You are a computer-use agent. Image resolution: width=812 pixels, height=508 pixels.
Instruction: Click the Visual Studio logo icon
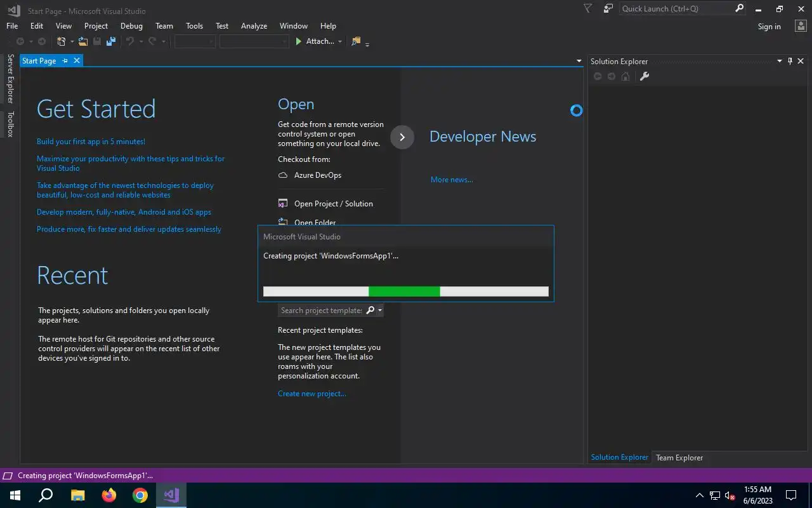coord(13,10)
